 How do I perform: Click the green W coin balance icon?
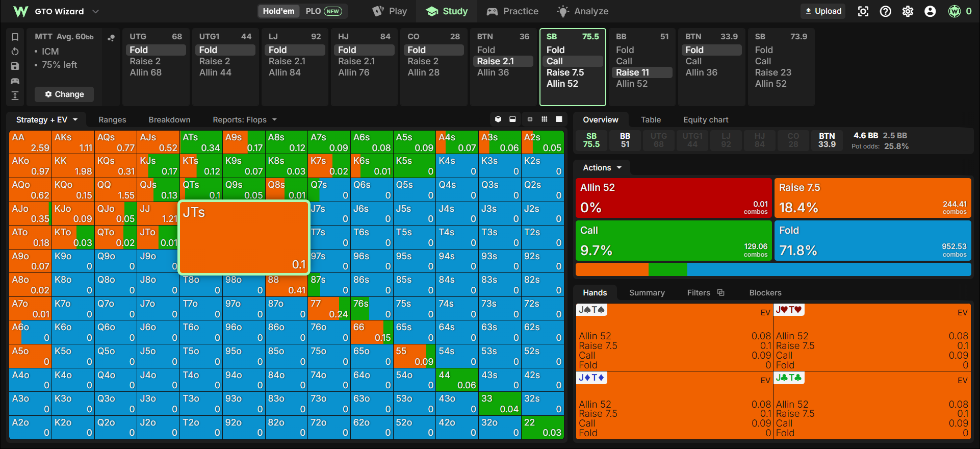click(x=955, y=11)
